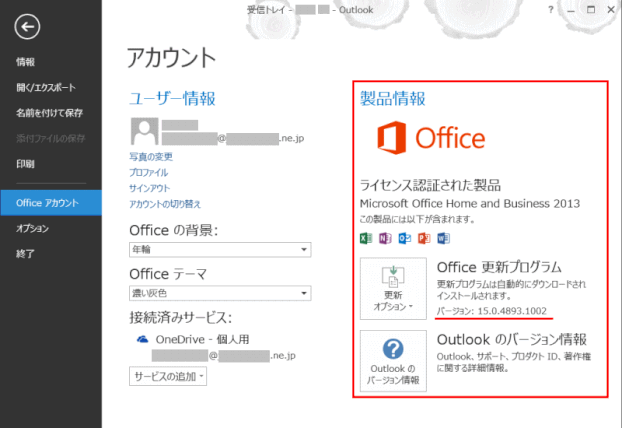Click the PowerPoint app icon
Screen dimensions: 622x428
424,238
